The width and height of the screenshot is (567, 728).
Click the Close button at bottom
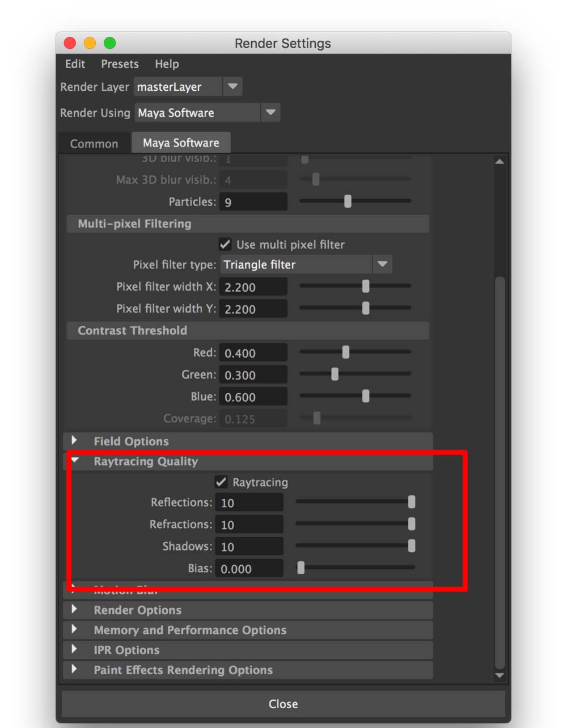coord(283,704)
